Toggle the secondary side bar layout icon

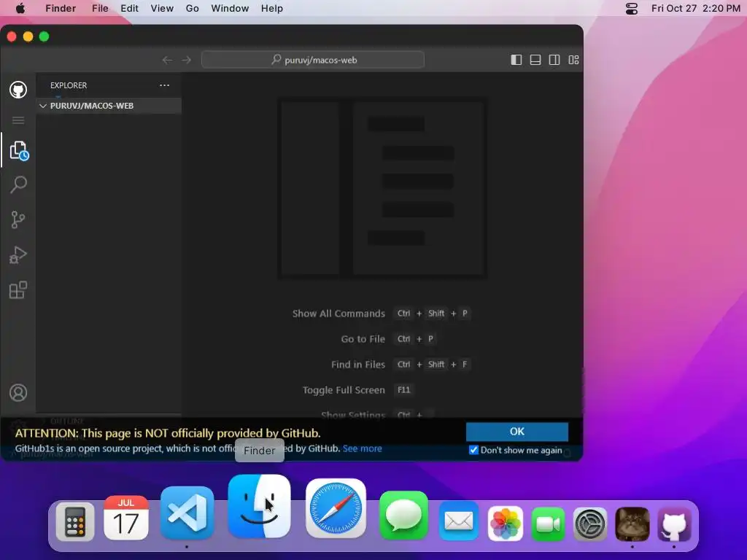click(554, 60)
